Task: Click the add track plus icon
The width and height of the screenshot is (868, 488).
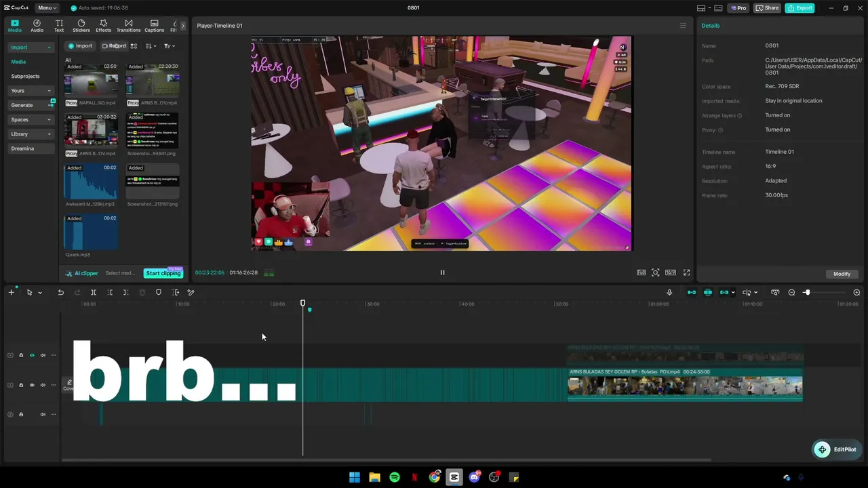Action: [11, 292]
